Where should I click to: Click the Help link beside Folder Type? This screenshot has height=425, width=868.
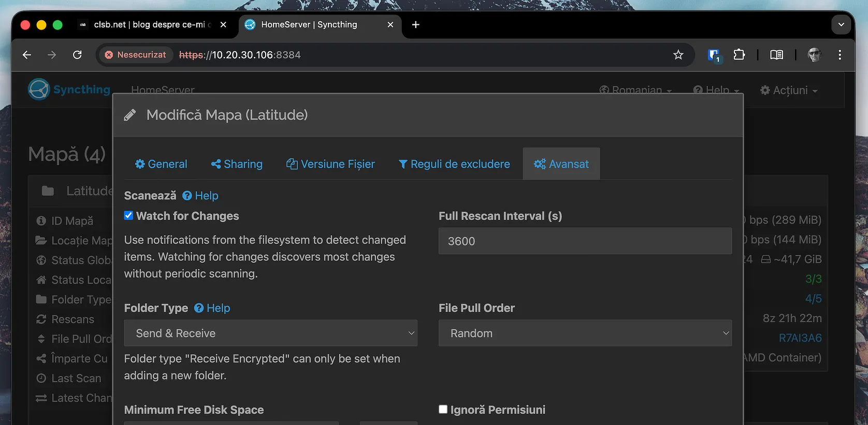click(212, 308)
